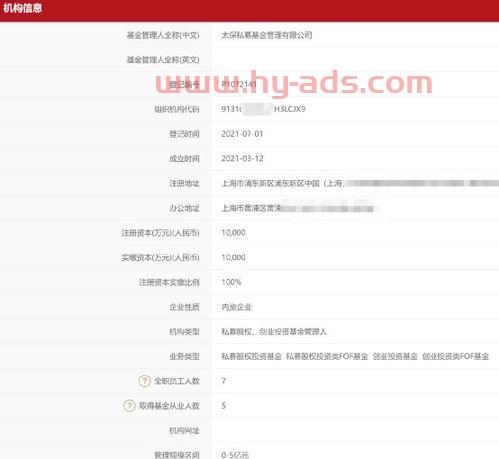Click the business type 私募股权投资类FOF基金
499x459 pixels.
327,356
